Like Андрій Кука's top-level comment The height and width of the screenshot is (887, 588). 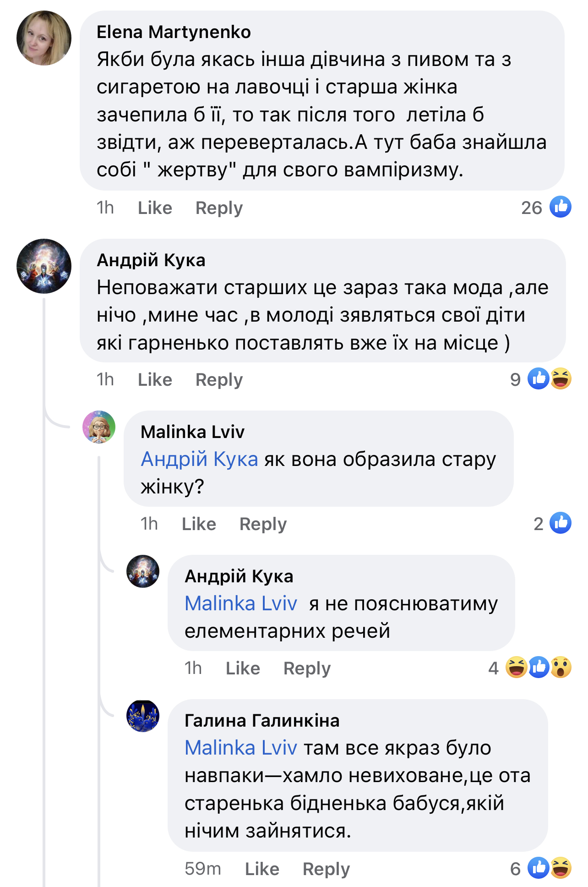pyautogui.click(x=155, y=380)
